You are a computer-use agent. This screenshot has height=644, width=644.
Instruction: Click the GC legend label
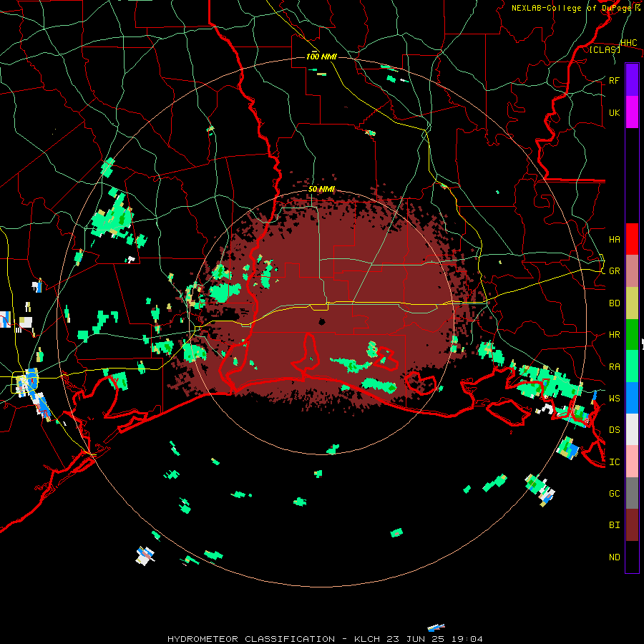[x=614, y=494]
